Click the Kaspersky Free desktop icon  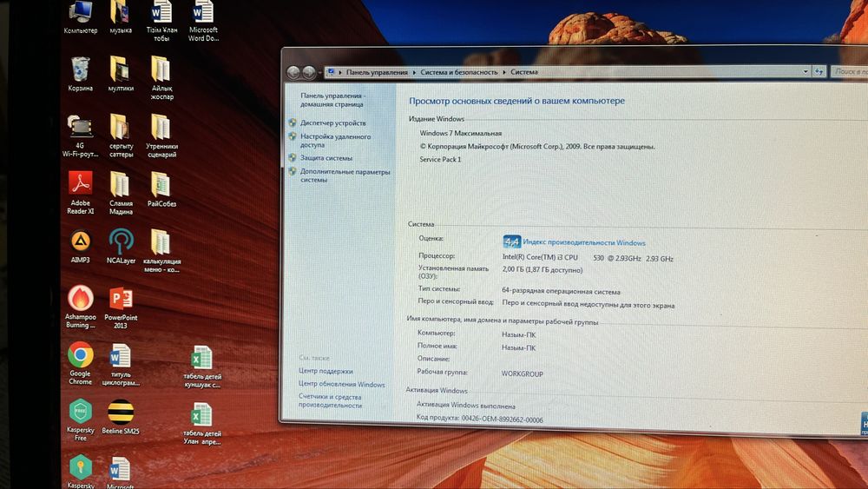click(x=80, y=420)
